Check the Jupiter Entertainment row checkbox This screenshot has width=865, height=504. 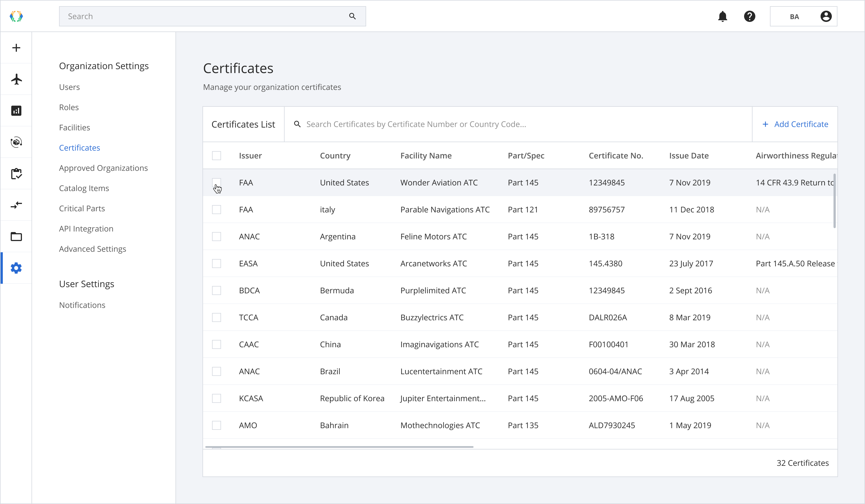tap(217, 398)
